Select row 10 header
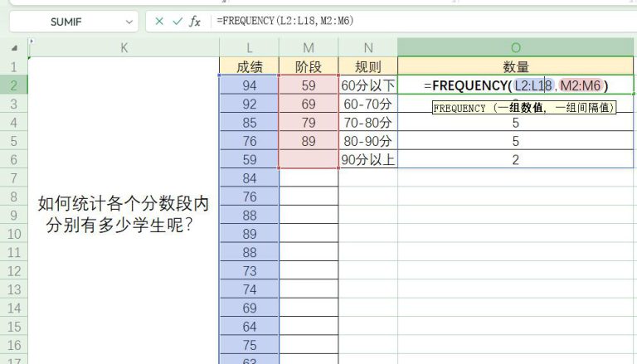This screenshot has height=364, width=637. coord(14,234)
